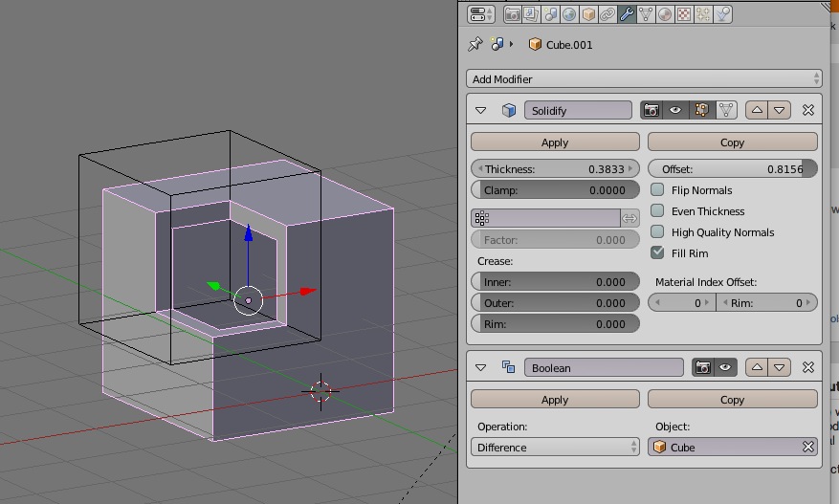
Task: Click the Offset slider
Action: coord(732,169)
